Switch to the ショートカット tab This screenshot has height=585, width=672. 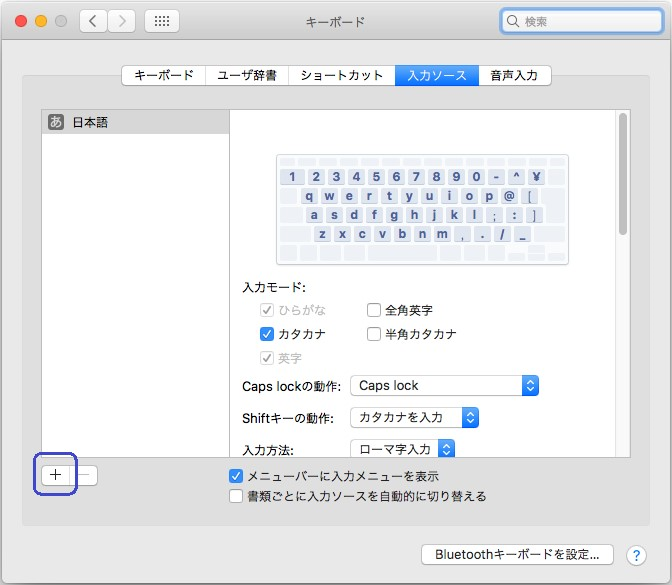point(342,75)
